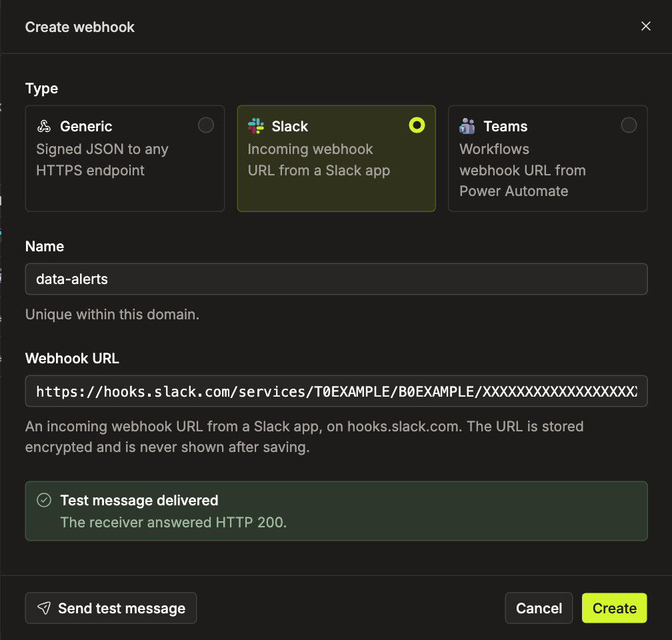This screenshot has width=672, height=640.
Task: Click 'The receiver answered HTTP 200.' text
Action: (173, 522)
